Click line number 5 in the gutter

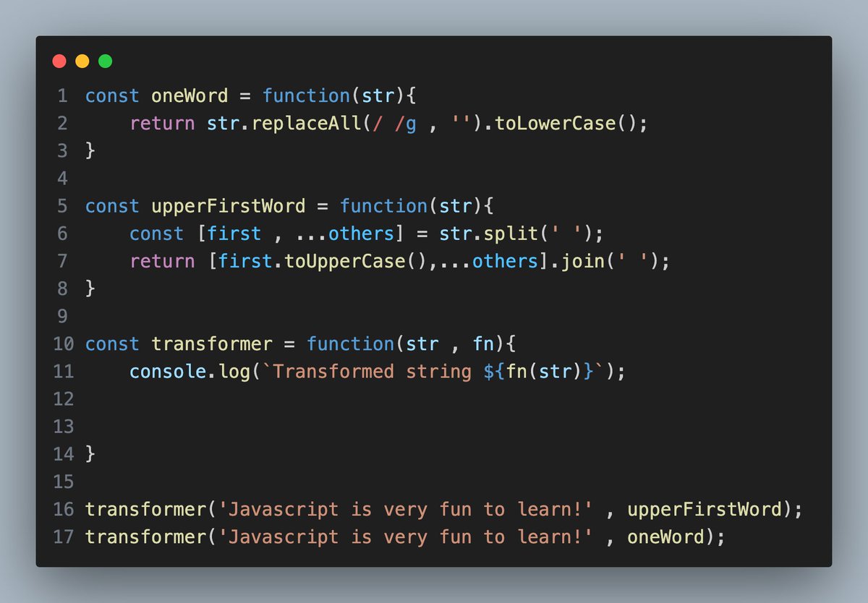click(x=62, y=205)
